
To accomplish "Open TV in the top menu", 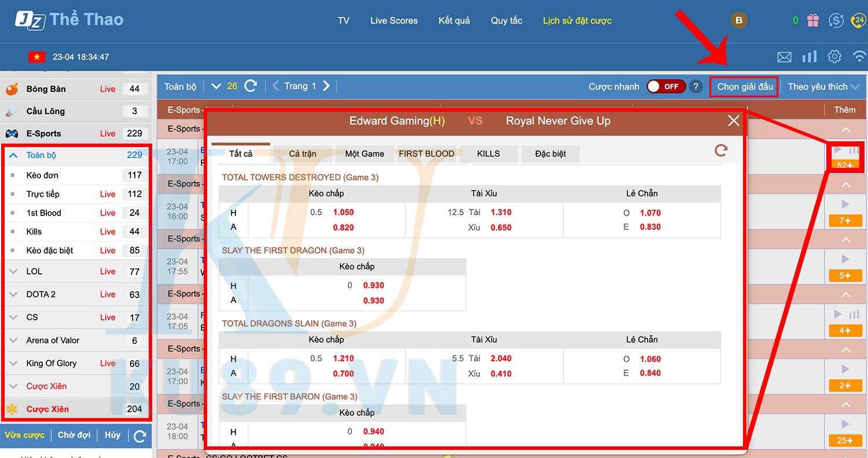I will pyautogui.click(x=344, y=21).
